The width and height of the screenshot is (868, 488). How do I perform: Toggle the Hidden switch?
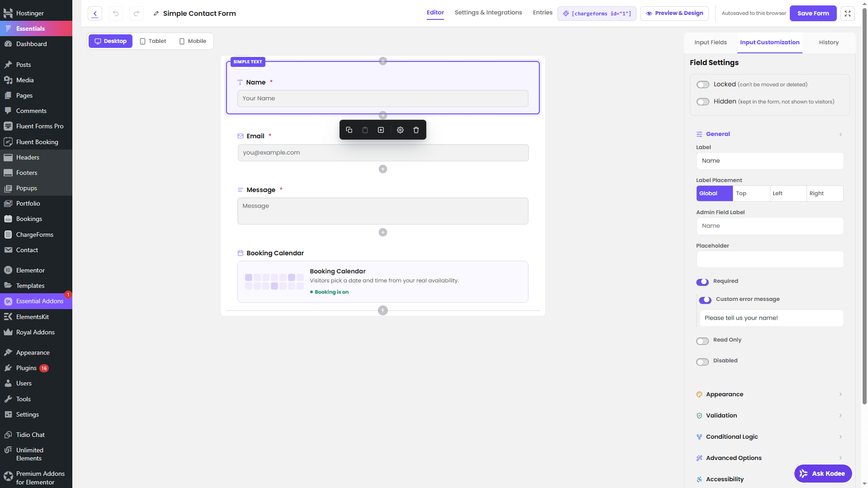(x=703, y=102)
